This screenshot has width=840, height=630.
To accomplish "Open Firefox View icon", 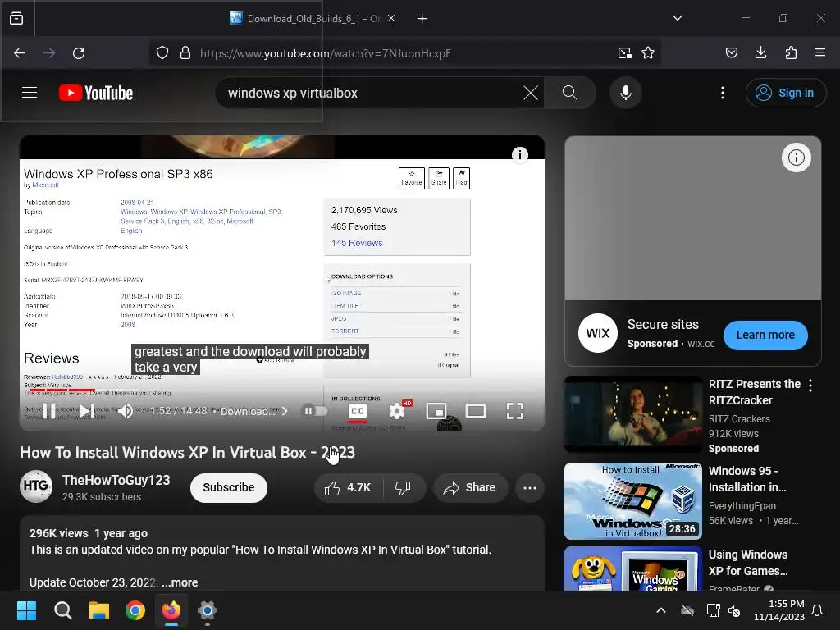I will point(16,19).
